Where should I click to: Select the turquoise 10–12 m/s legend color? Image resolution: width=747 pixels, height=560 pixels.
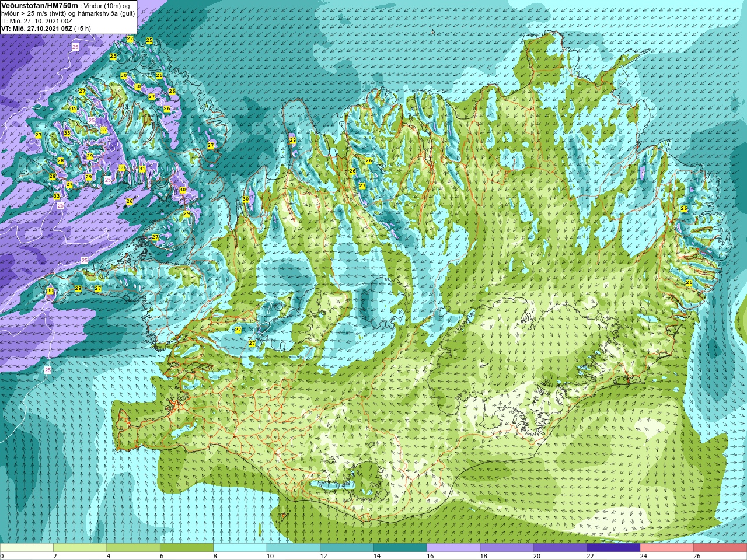[294, 548]
